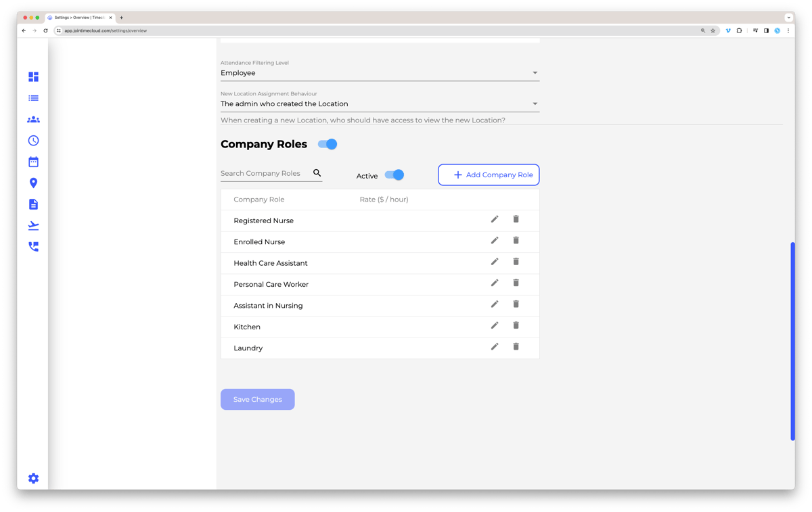
Task: Open the clock attendance icon in sidebar
Action: pyautogui.click(x=33, y=141)
